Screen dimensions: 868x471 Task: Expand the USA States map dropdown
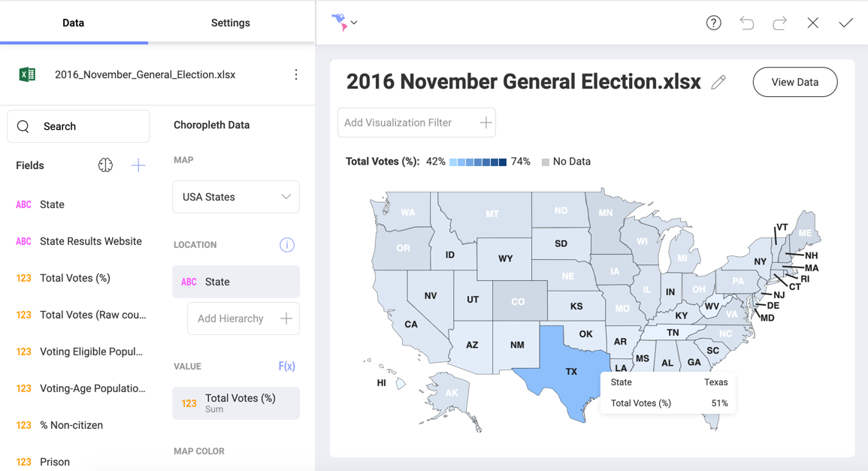tap(236, 197)
